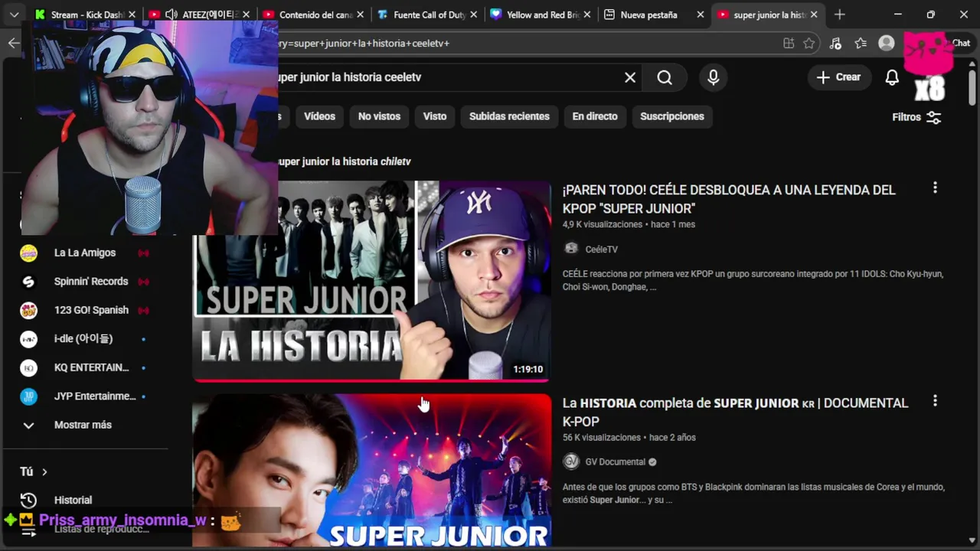The height and width of the screenshot is (551, 980).
Task: Click the GV Documental channel avatar
Action: coord(571,461)
